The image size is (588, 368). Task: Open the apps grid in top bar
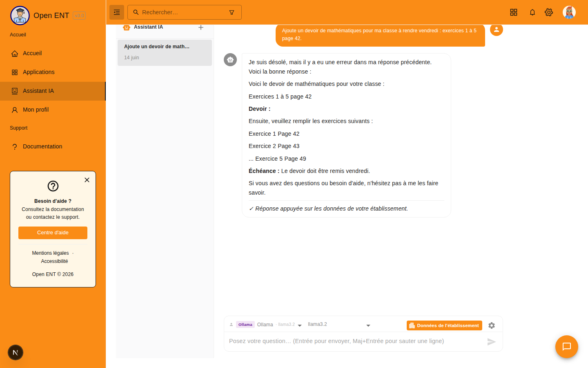514,12
